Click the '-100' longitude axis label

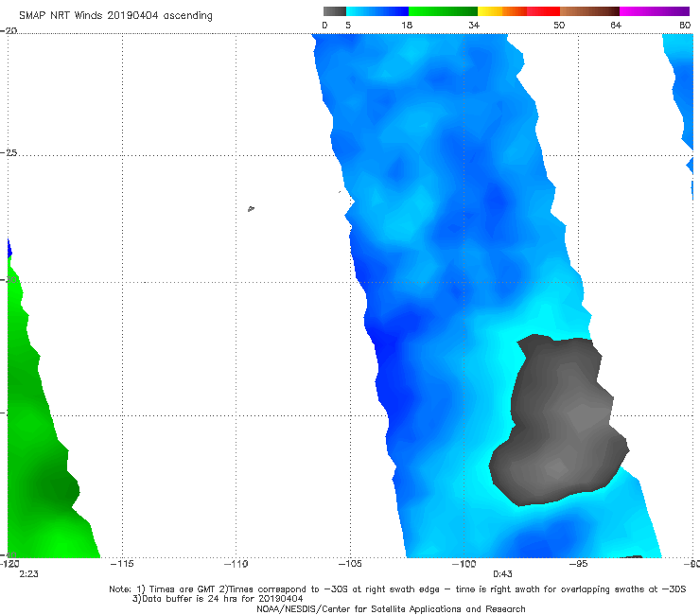[x=464, y=564]
